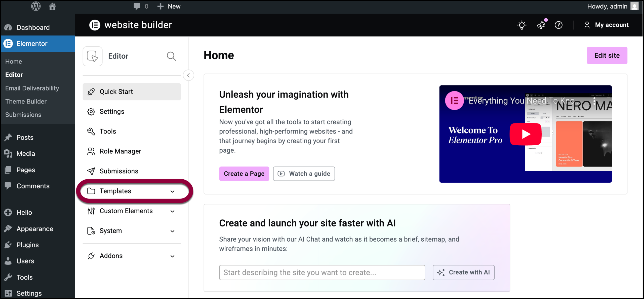
Task: Click the help question mark icon
Action: 558,25
